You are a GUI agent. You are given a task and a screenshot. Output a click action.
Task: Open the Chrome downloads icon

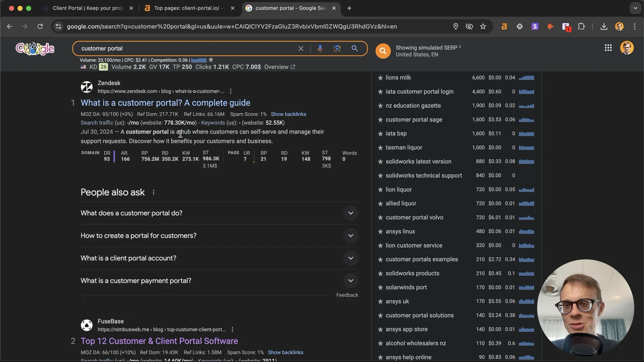tap(604, 26)
